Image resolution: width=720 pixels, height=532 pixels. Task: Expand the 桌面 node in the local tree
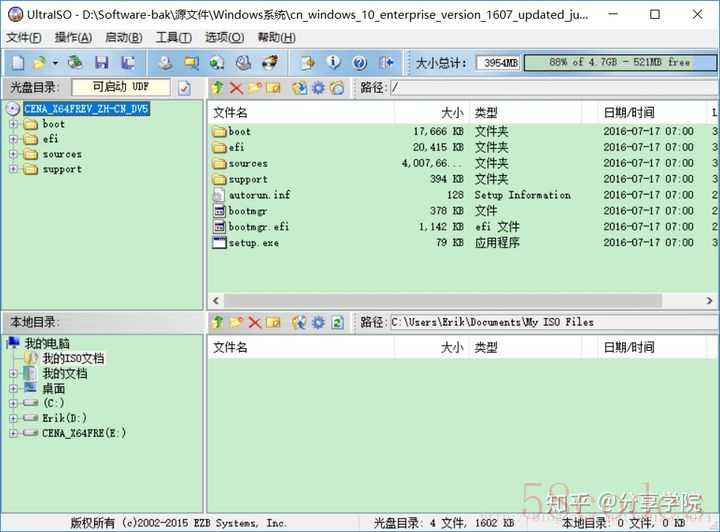click(x=13, y=389)
